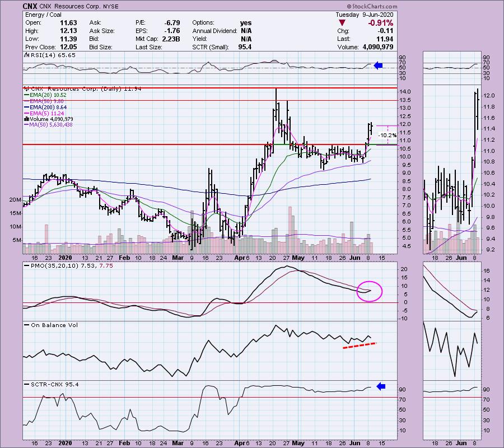The height and width of the screenshot is (448, 504).
Task: Click the MA(50) 5,630,438 legend entry
Action: click(49, 125)
